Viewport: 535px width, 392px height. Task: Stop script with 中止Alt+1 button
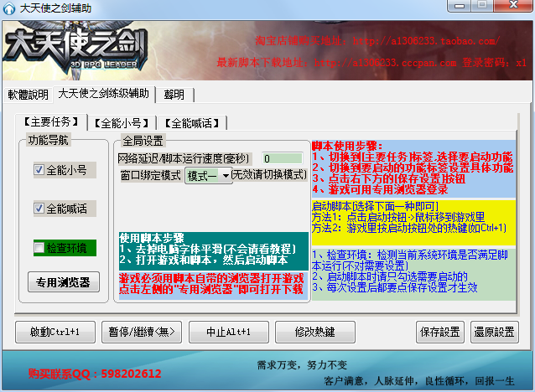point(229,332)
